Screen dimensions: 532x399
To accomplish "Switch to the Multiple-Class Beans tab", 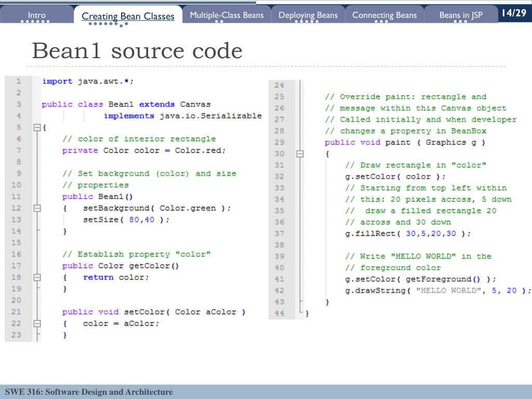I will (227, 15).
